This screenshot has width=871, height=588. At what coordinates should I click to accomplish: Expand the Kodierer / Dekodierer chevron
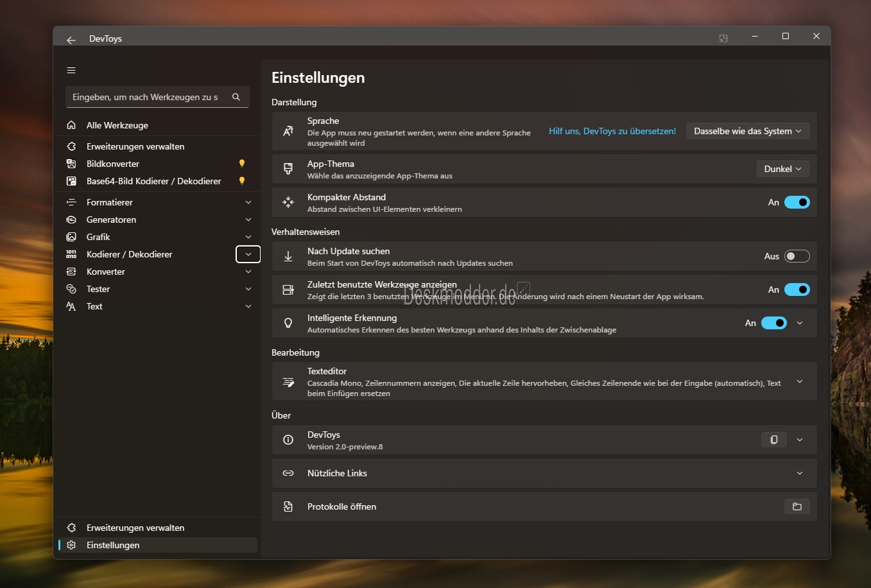(x=248, y=254)
